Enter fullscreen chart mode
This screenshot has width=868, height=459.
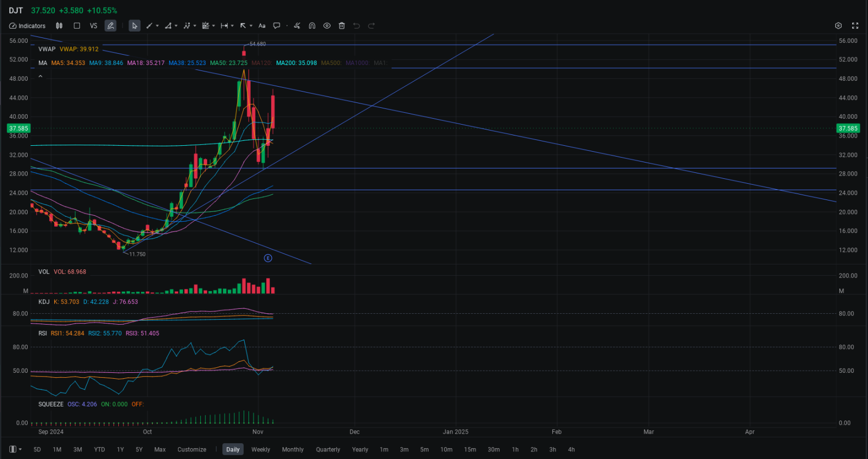tap(855, 25)
